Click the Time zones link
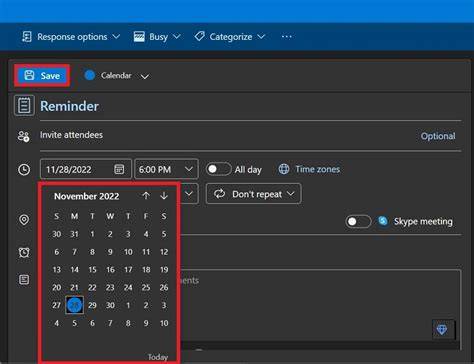 pos(317,169)
